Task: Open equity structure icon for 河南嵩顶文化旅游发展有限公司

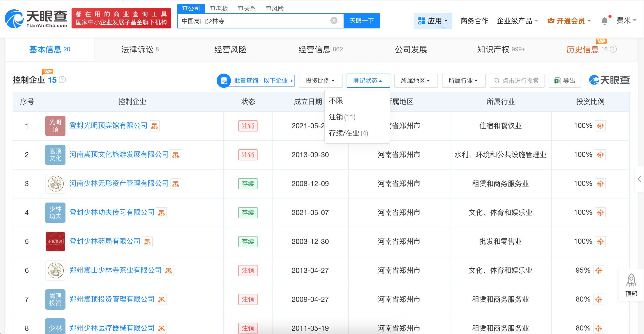Action: click(x=176, y=155)
